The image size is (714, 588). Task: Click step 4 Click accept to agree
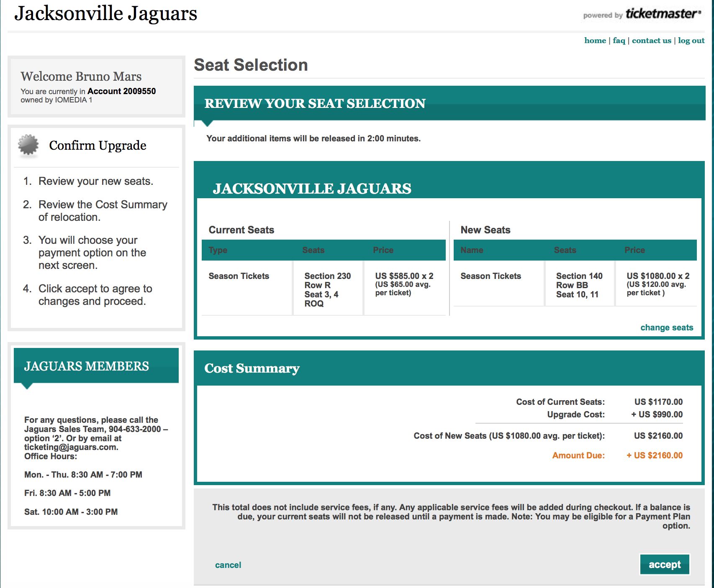click(95, 295)
